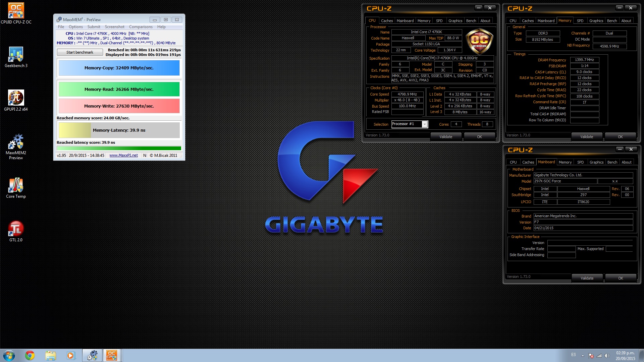Screen dimensions: 644x362
Task: Click Validate in CPU-Z Mainboard window
Action: click(587, 278)
